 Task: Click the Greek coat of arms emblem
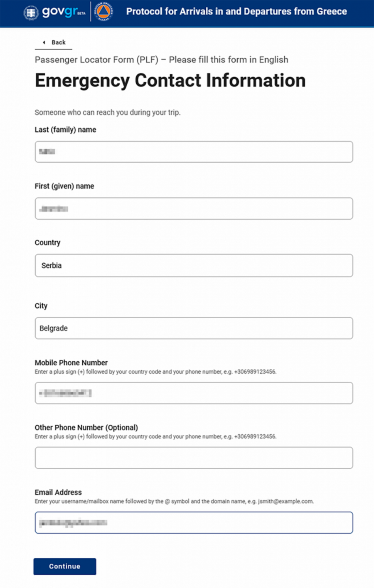(31, 12)
